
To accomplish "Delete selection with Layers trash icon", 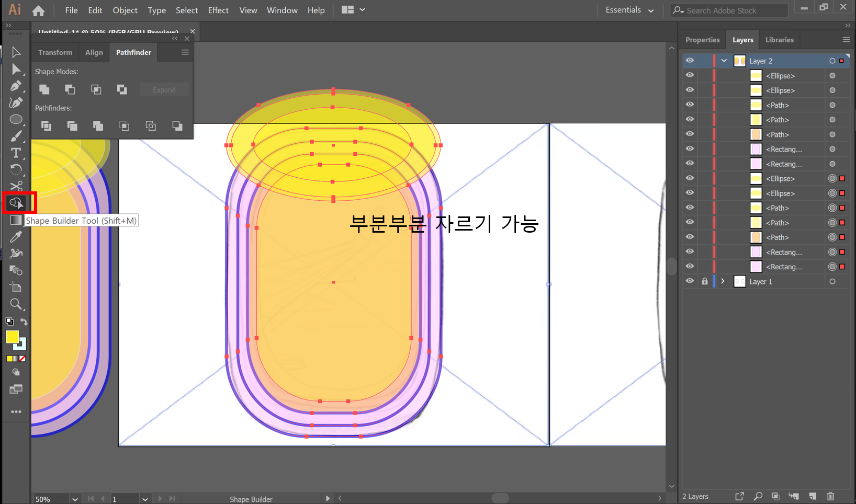I will 830,496.
